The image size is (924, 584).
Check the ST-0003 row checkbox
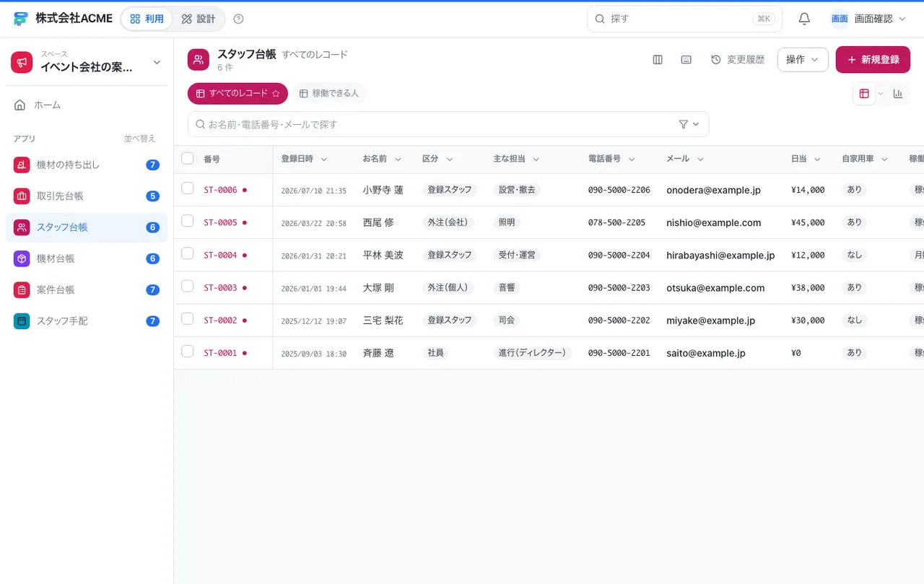[188, 286]
